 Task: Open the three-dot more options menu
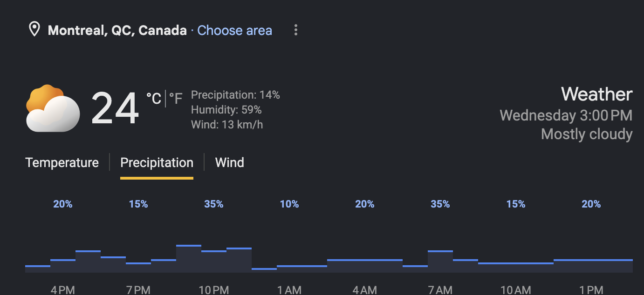(295, 30)
